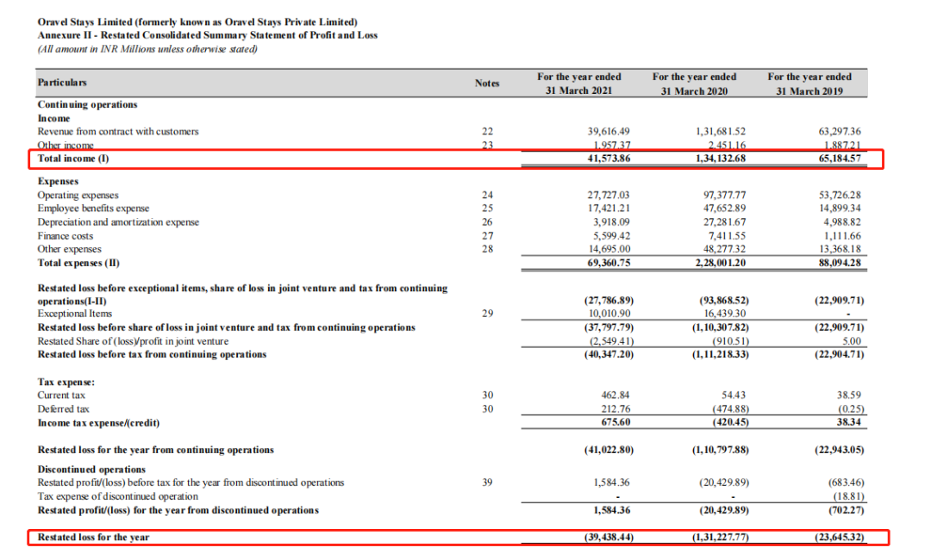931x560 pixels.
Task: Click the 'All amount in INR Millions' note
Action: 147,48
